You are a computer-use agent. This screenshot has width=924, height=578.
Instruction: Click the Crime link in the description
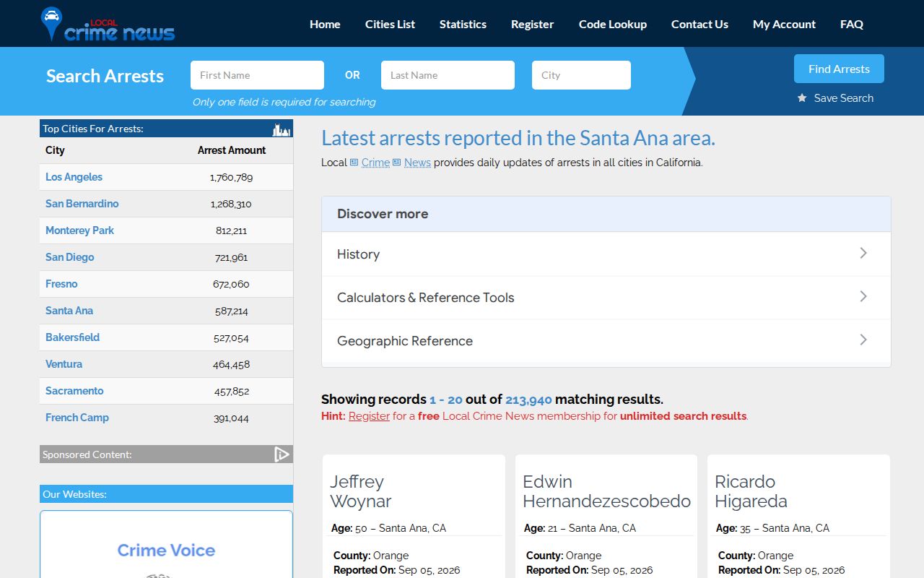[x=375, y=163]
